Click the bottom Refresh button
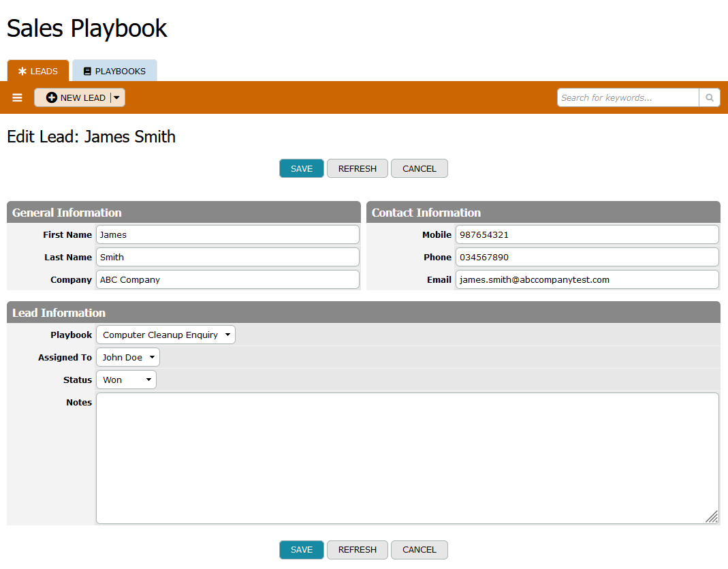The image size is (728, 569). pos(357,549)
